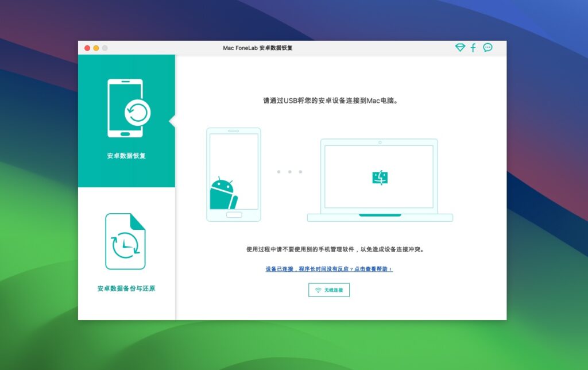Click the home button on the phone illustration
This screenshot has width=588, height=370.
(x=235, y=214)
